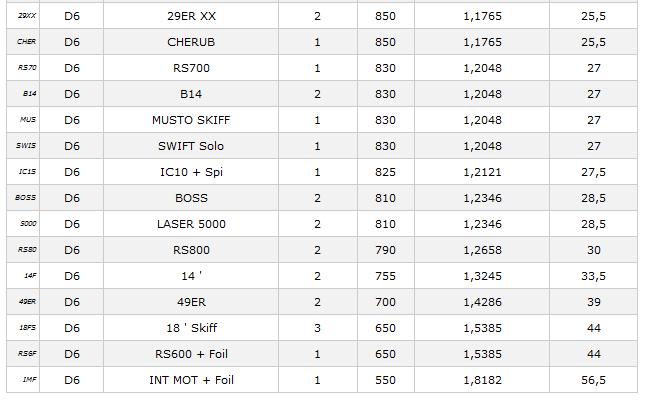Image resolution: width=648 pixels, height=400 pixels.
Task: Select the CHER code cell
Action: tap(26, 42)
